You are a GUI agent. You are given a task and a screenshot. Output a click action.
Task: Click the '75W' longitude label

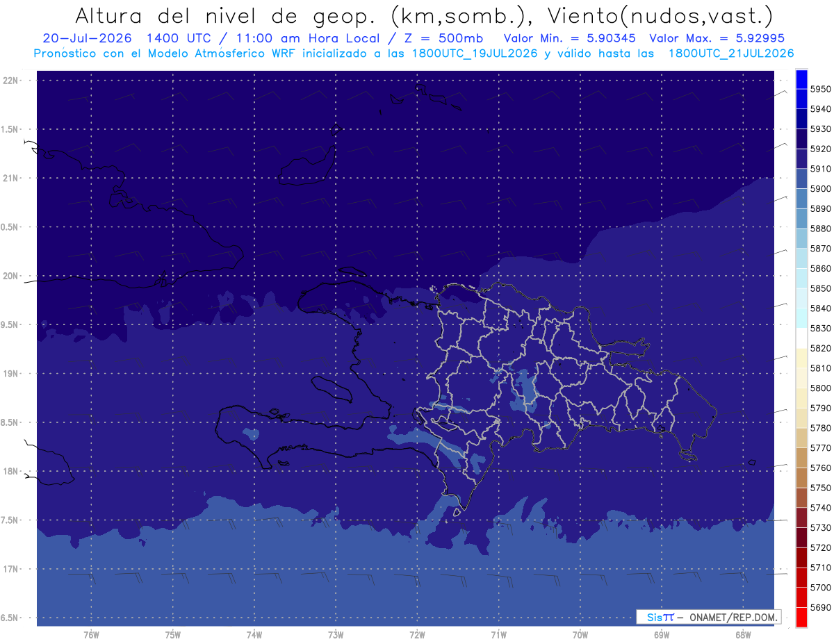tap(173, 635)
